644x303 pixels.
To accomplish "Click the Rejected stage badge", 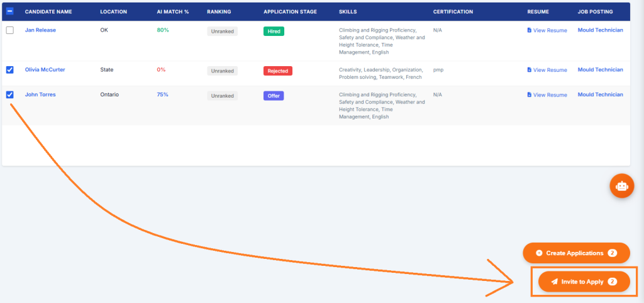I will (x=277, y=71).
